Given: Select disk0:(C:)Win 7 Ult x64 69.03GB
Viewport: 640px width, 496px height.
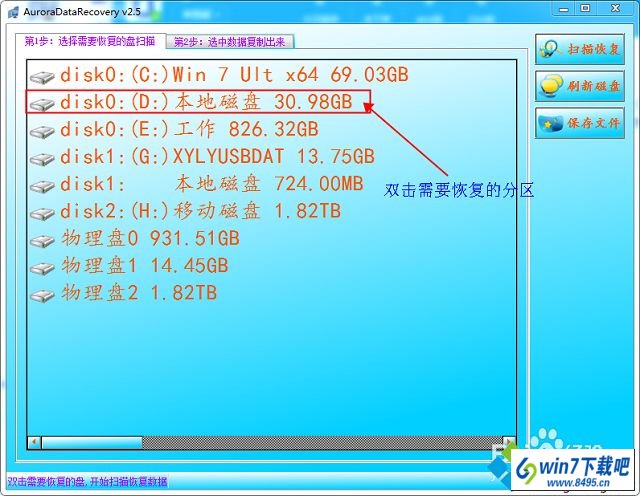Looking at the screenshot, I should click(234, 75).
